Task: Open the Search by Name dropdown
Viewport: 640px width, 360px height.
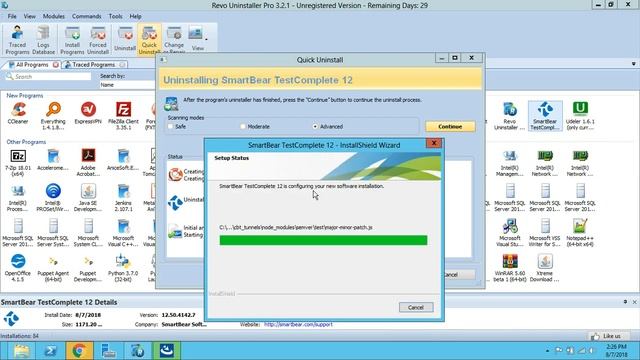Action: coord(127,85)
